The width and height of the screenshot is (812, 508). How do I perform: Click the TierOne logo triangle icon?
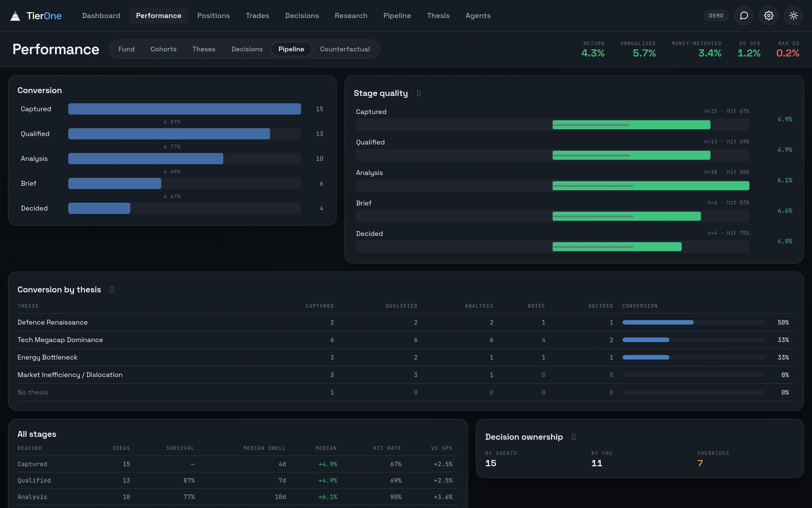point(15,16)
